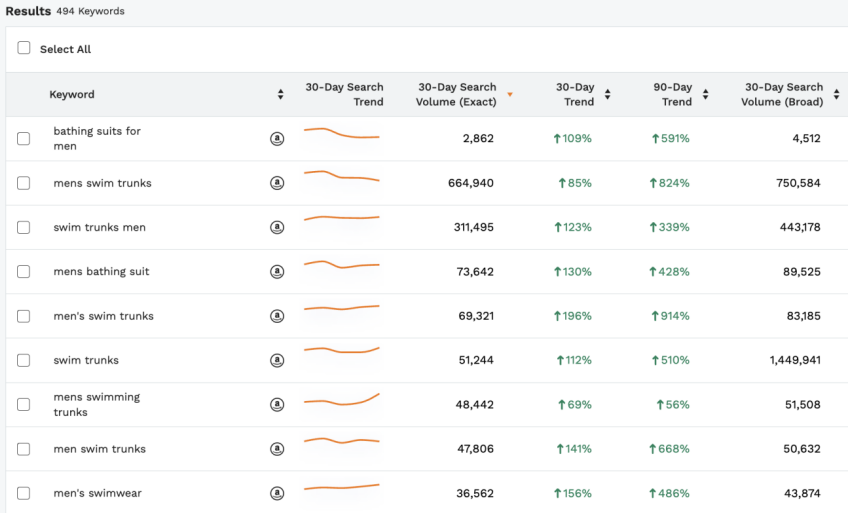Open Amazon icon for bathing suits for men
Screen dimensions: 848x513
277,139
